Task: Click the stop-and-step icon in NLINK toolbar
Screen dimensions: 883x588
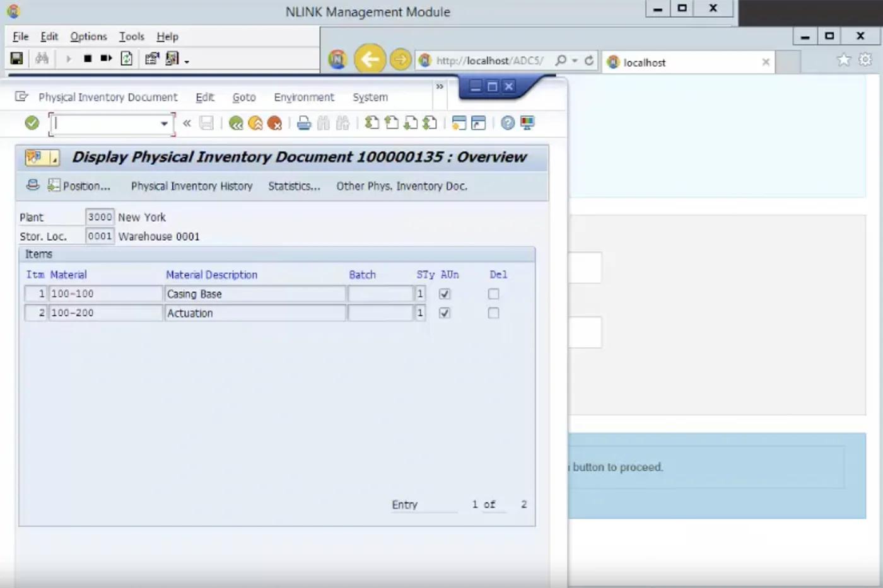Action: pyautogui.click(x=106, y=59)
